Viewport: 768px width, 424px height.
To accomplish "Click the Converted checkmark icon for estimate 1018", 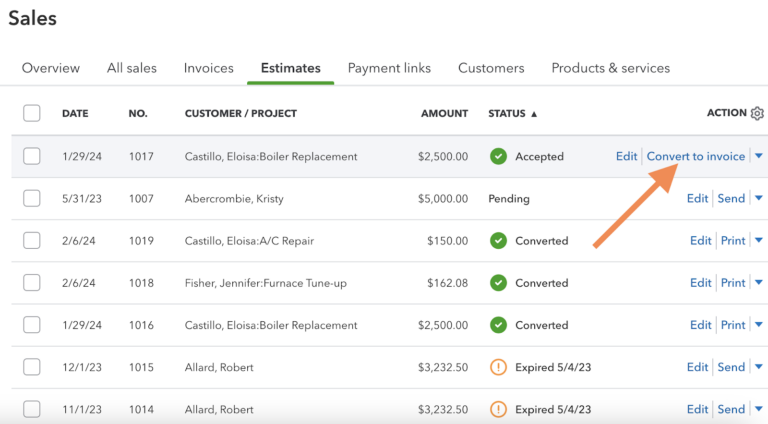I will [498, 283].
